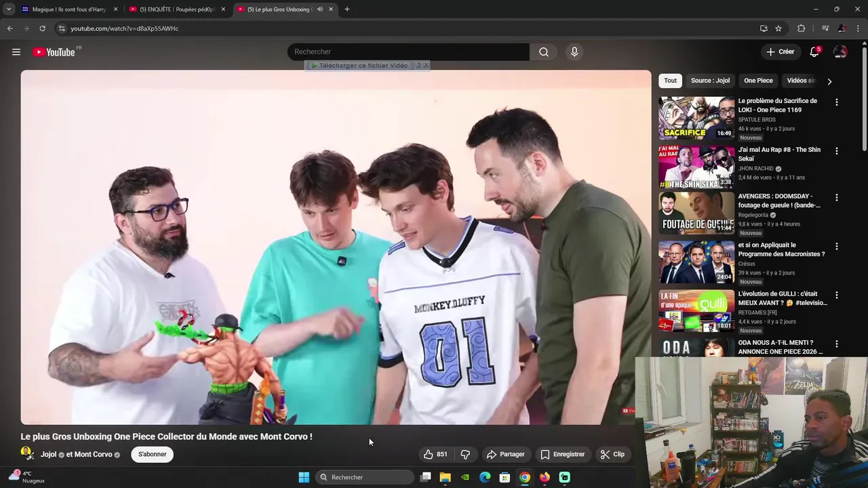
Task: Open the YouTube account avatar menu
Action: [x=840, y=52]
